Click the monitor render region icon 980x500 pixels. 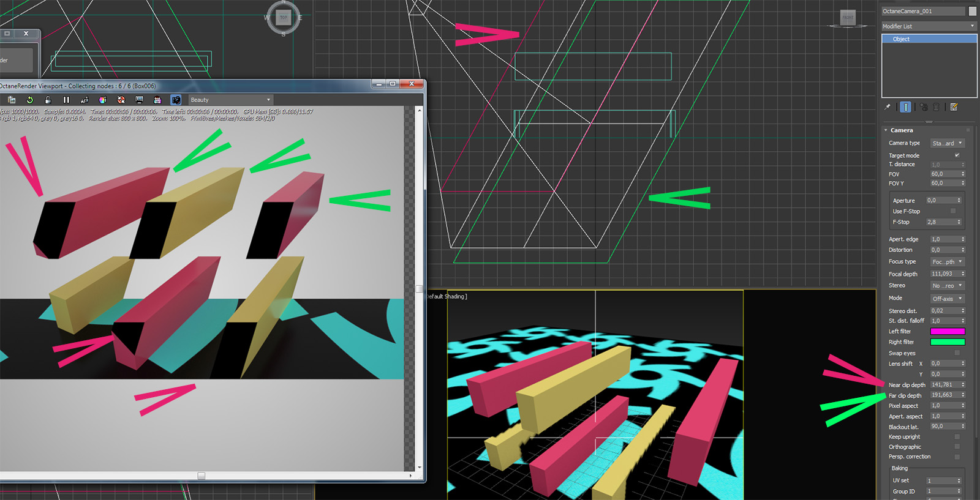[139, 100]
